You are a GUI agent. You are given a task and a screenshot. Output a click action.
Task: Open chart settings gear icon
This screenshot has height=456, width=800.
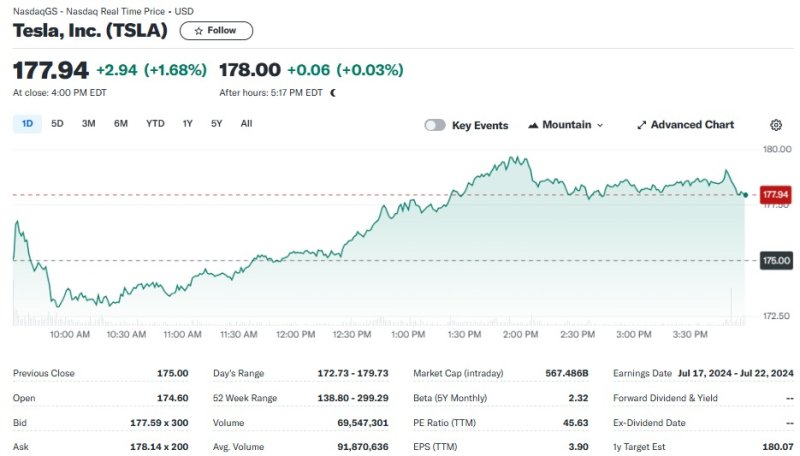(776, 125)
